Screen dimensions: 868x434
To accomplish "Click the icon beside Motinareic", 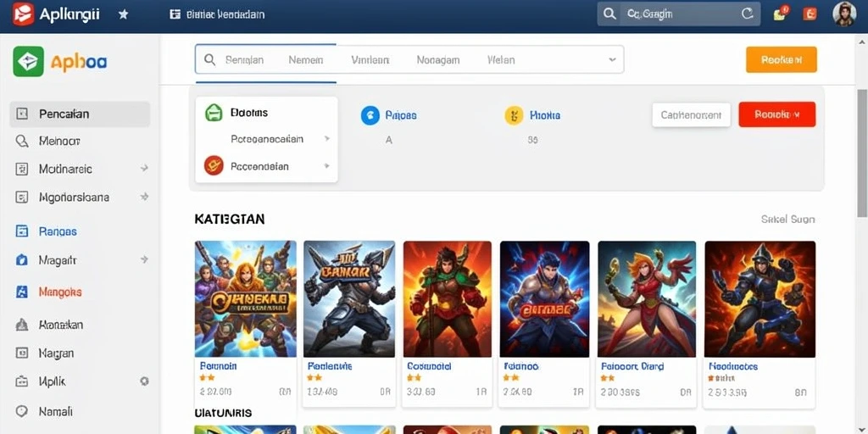I will tap(21, 169).
